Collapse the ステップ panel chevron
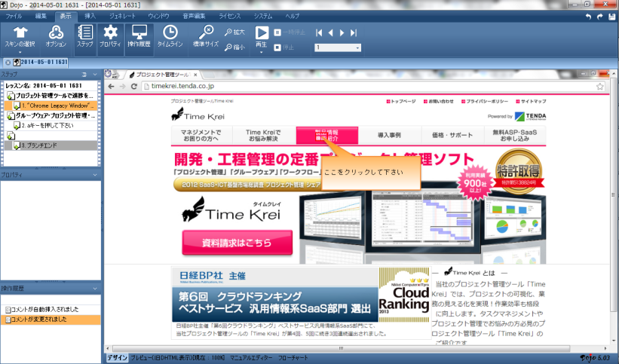The height and width of the screenshot is (364, 619). [95, 74]
